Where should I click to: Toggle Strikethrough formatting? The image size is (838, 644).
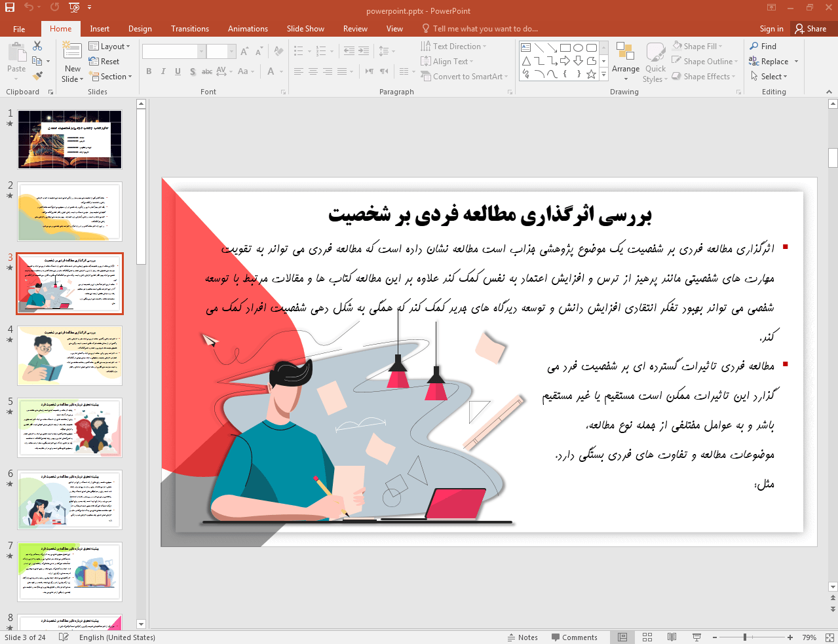click(x=207, y=71)
